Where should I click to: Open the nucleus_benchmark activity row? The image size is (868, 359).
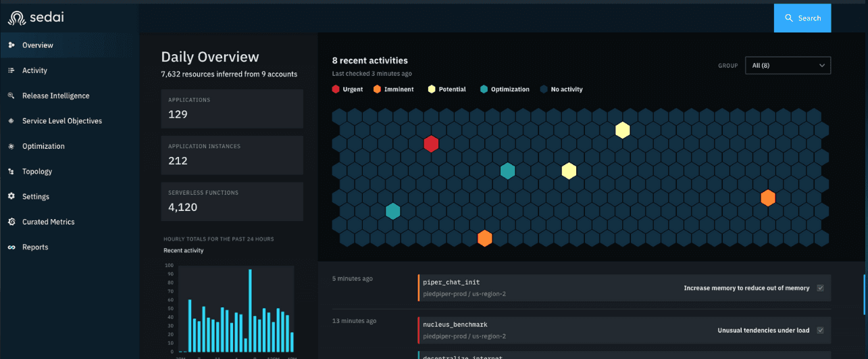[624, 330]
